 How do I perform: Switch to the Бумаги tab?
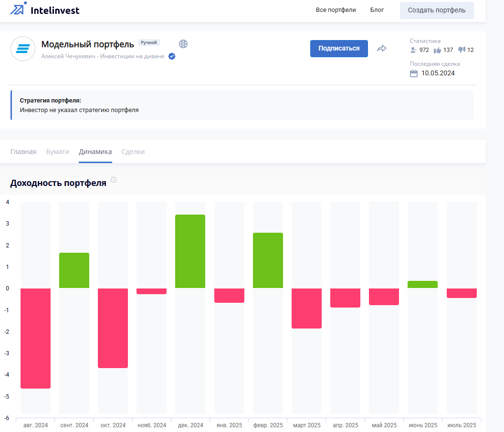click(58, 152)
